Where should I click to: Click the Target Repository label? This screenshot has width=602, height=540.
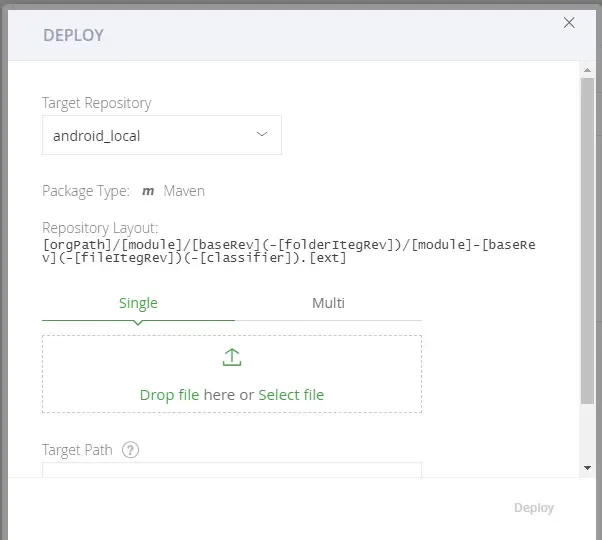(96, 103)
